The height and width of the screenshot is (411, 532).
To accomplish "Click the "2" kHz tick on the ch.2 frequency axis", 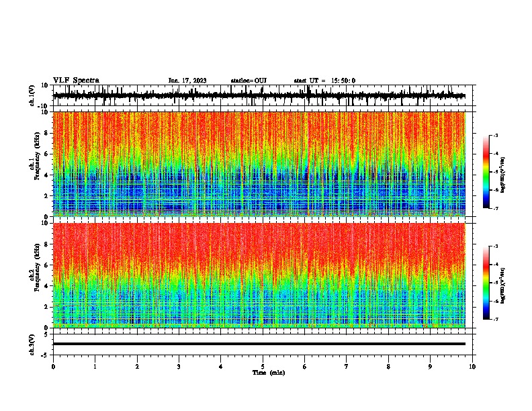I will [x=47, y=307].
